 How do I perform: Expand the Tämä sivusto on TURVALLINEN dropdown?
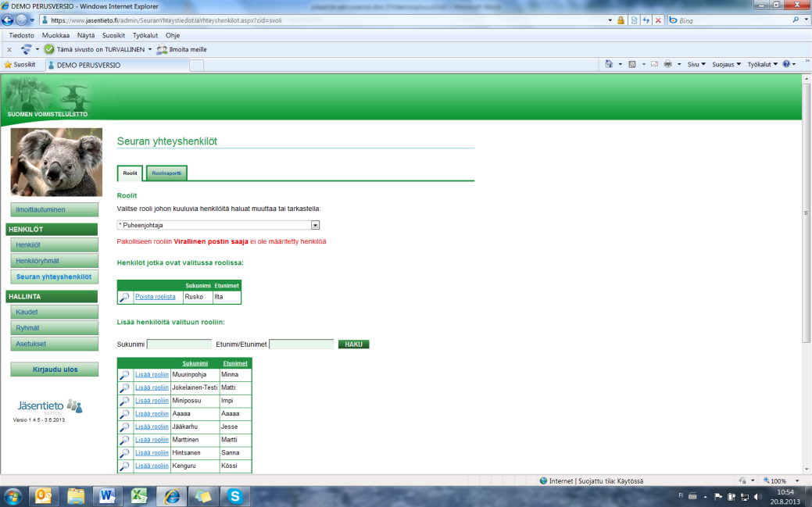click(x=149, y=49)
